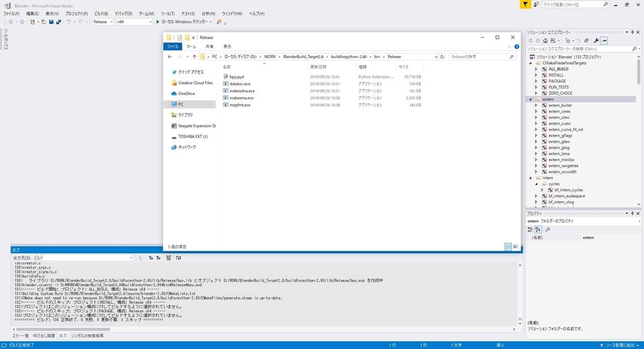Click Categorized view icon in Properties panel
Viewport: 644px width, 349px height.
click(x=530, y=229)
